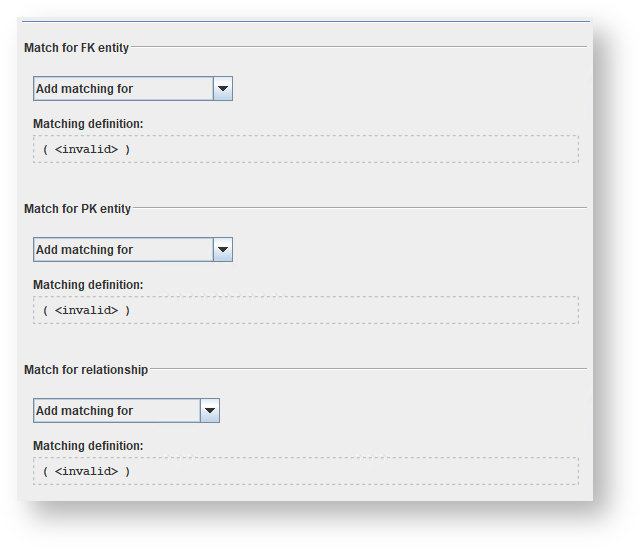Click FK entity 'Add matching for' combo box
Screen dimensions: 641x549
123,89
